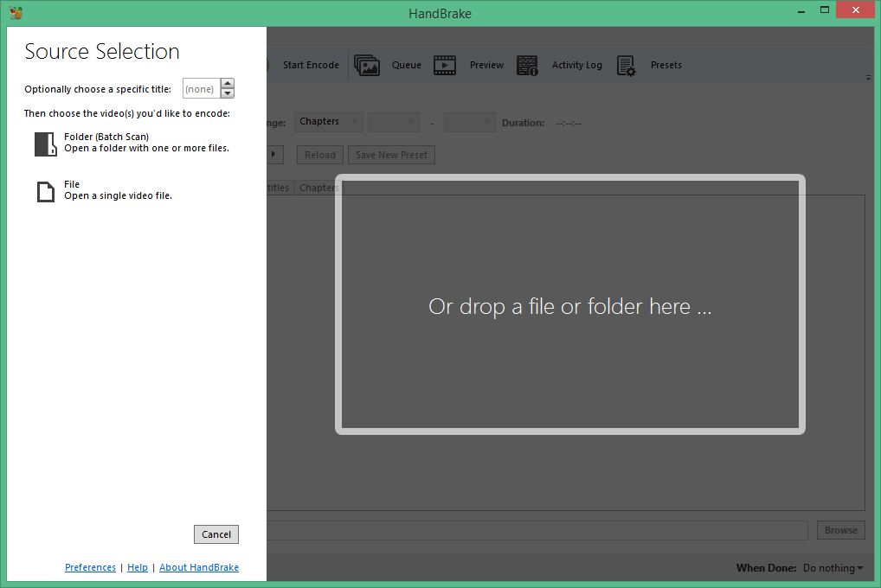Click the Presets gear-list icon
The height and width of the screenshot is (588, 881).
click(626, 65)
